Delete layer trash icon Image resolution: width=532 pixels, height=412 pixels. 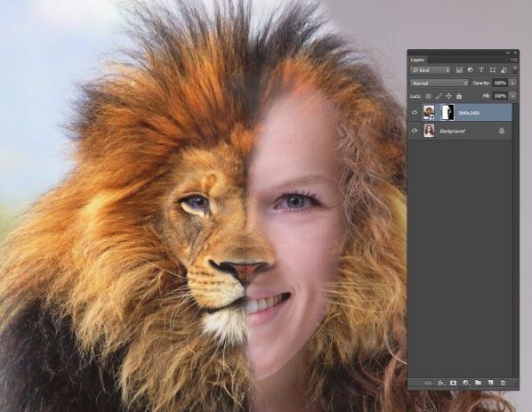(503, 383)
